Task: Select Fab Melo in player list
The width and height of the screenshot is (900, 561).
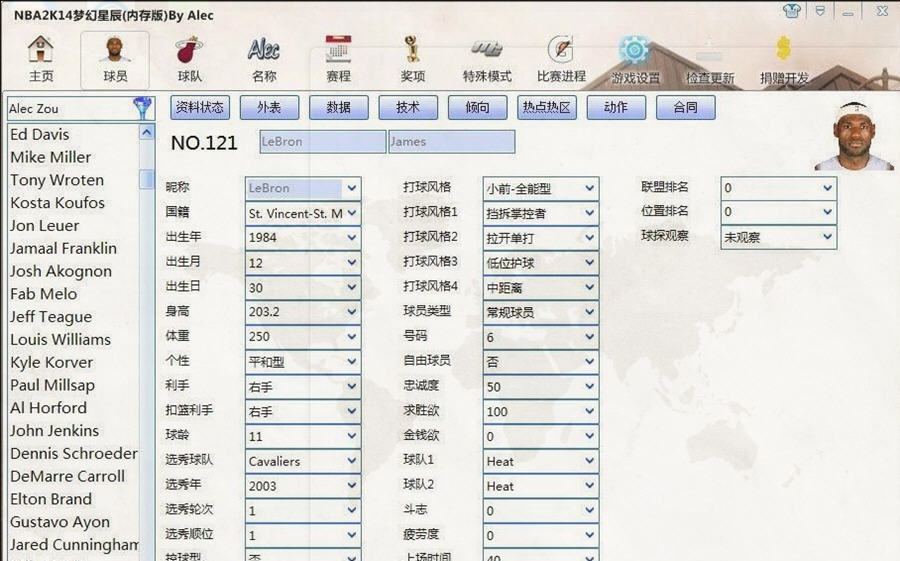Action: click(44, 294)
